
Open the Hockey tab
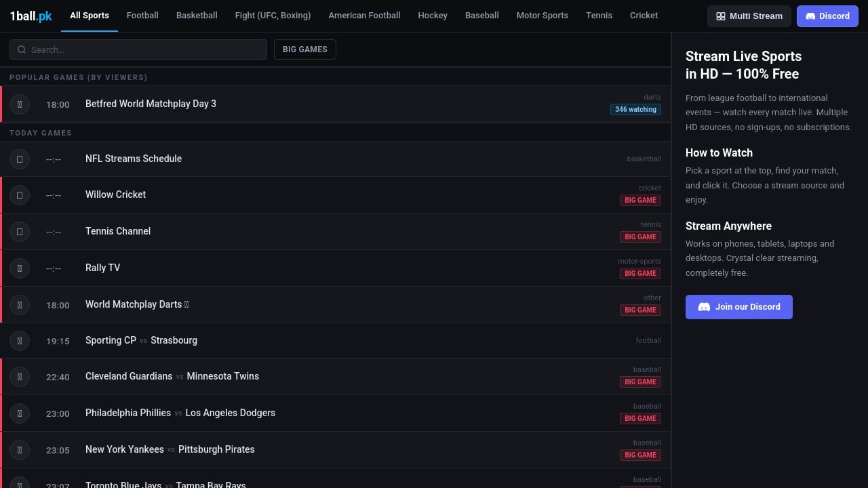click(x=433, y=15)
